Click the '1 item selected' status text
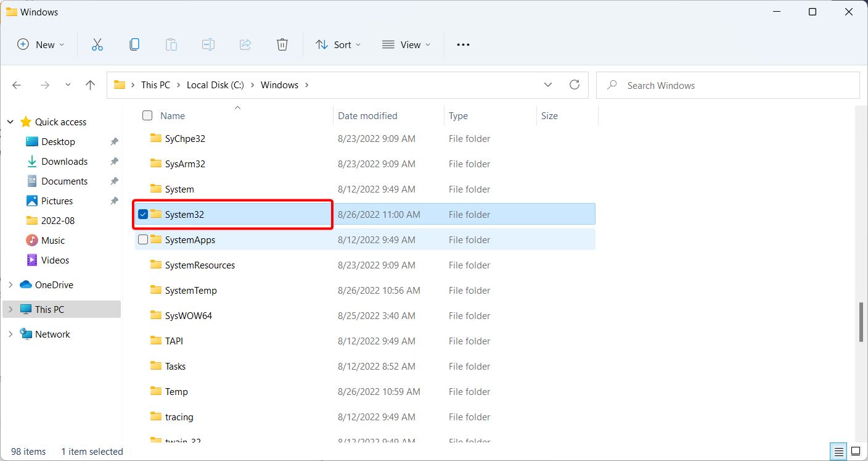 92,452
